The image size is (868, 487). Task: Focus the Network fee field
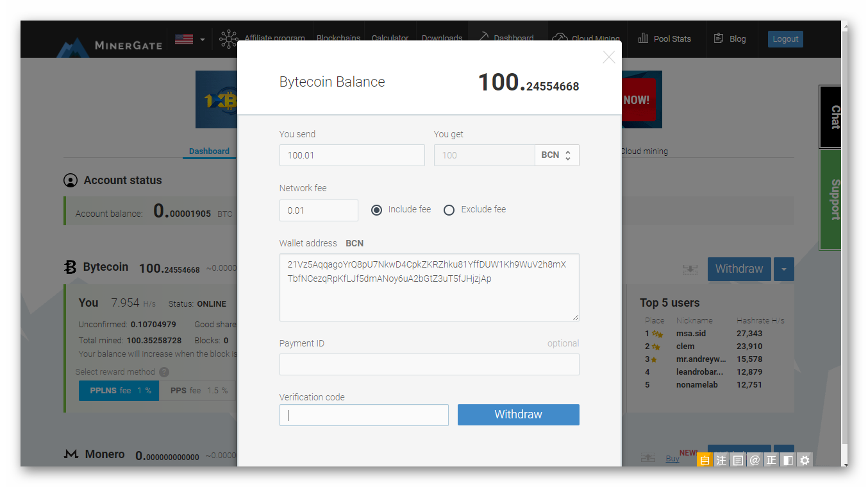tap(319, 210)
